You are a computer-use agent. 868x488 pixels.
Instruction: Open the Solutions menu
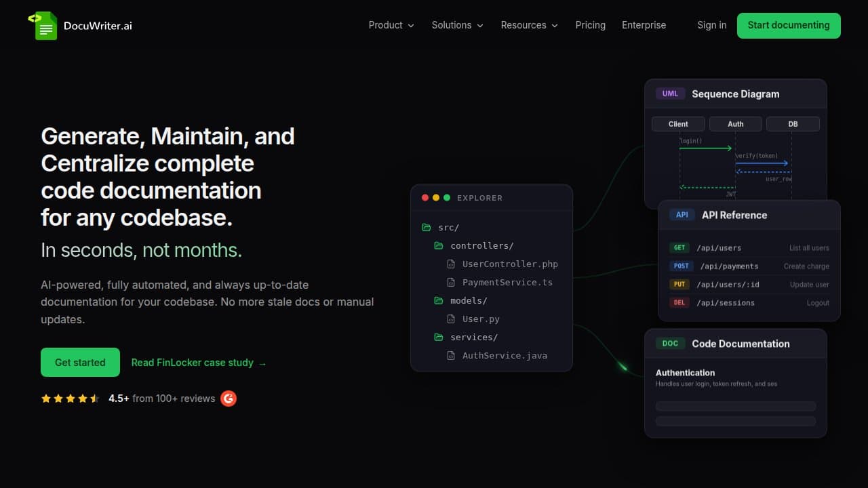[452, 25]
